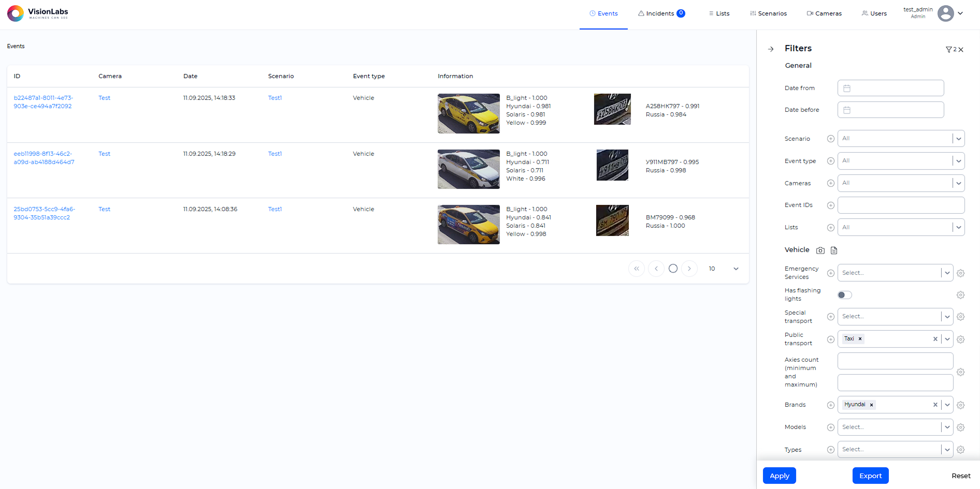This screenshot has width=980, height=489.
Task: Open the page size dropdown showing 10
Action: [x=723, y=269]
